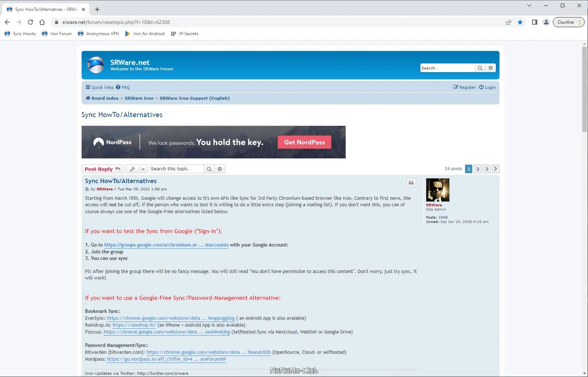Open the groups.google.com chromium link
Viewport: 588px width, 377px height.
tap(166, 245)
